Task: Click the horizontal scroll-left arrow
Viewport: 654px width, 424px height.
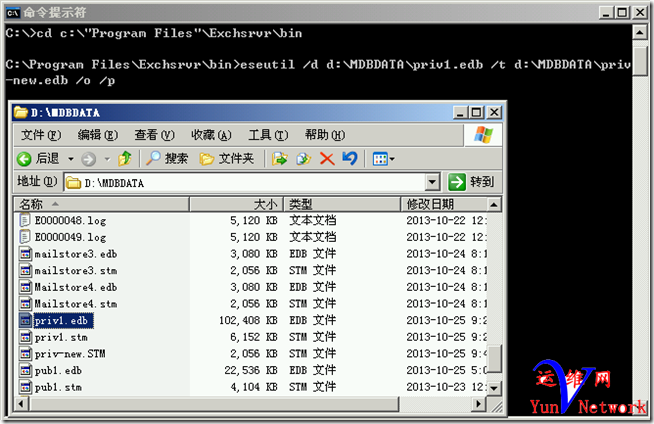Action: [x=22, y=404]
